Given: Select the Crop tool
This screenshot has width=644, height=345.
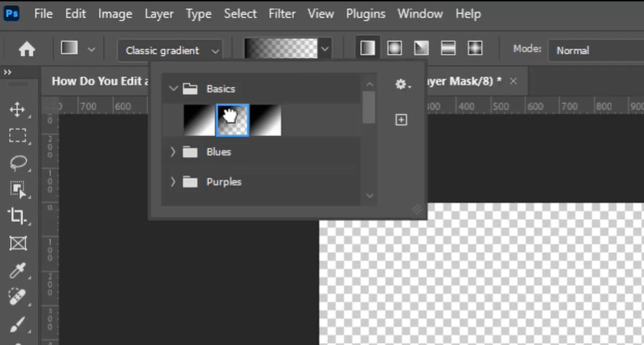Looking at the screenshot, I should click(17, 216).
